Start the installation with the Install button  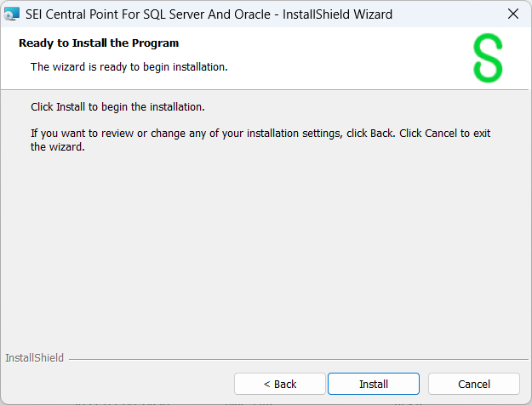[374, 384]
